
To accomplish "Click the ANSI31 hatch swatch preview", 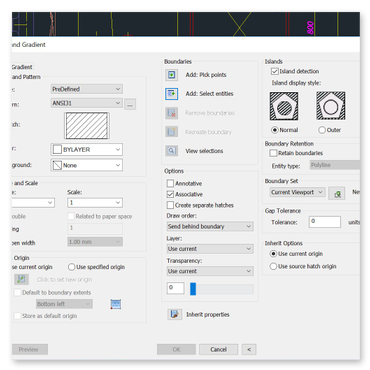I will pos(87,125).
